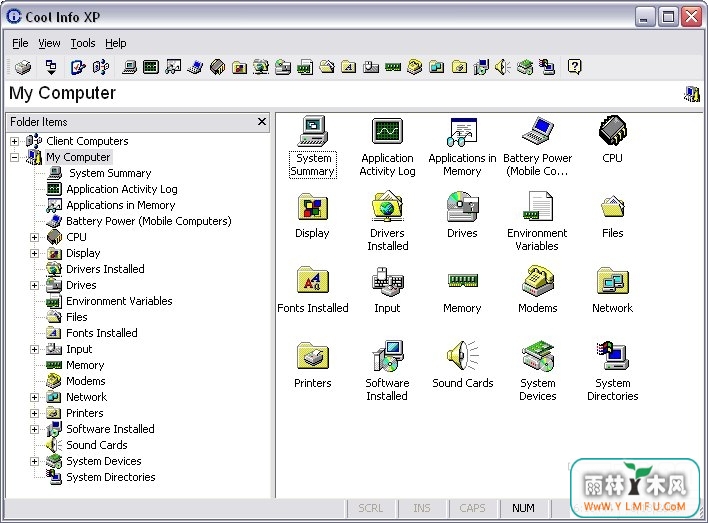Click the System Devices toolbar icon
The width and height of the screenshot is (708, 523).
[x=525, y=67]
